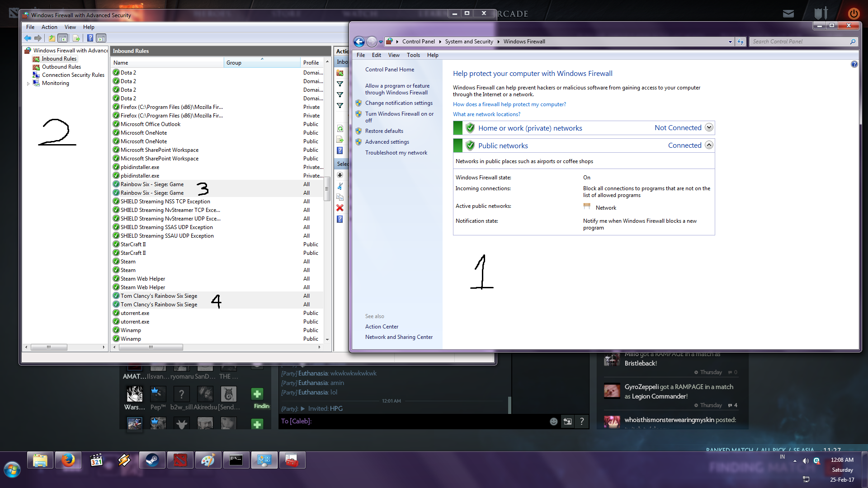Click Control Panel back navigation button
This screenshot has width=868, height=488.
click(x=359, y=42)
